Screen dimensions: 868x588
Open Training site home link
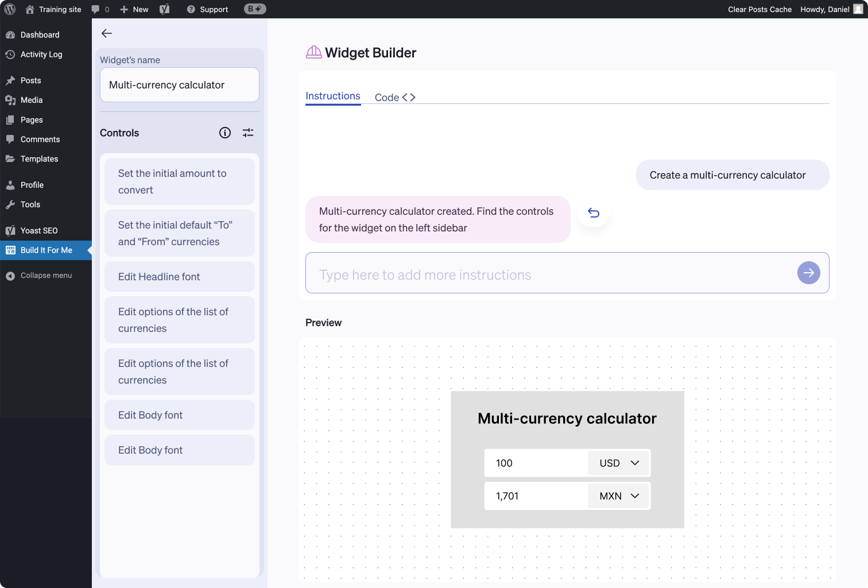point(53,9)
